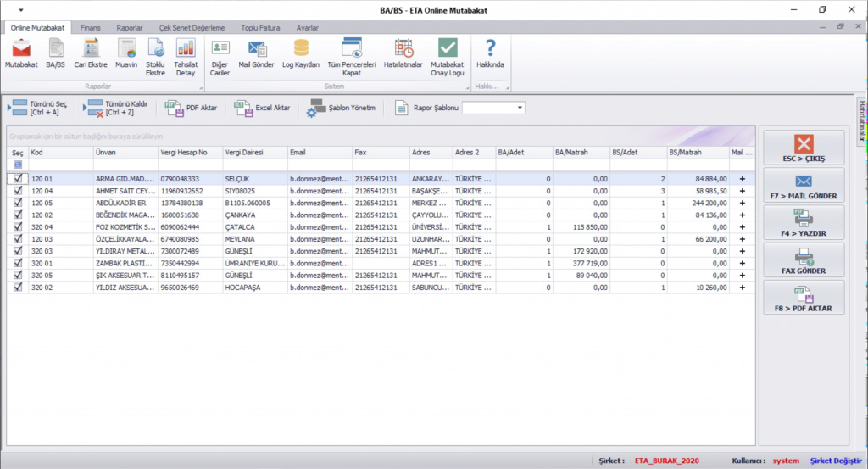The image size is (868, 469).
Task: Open the Muavin report
Action: tap(126, 53)
